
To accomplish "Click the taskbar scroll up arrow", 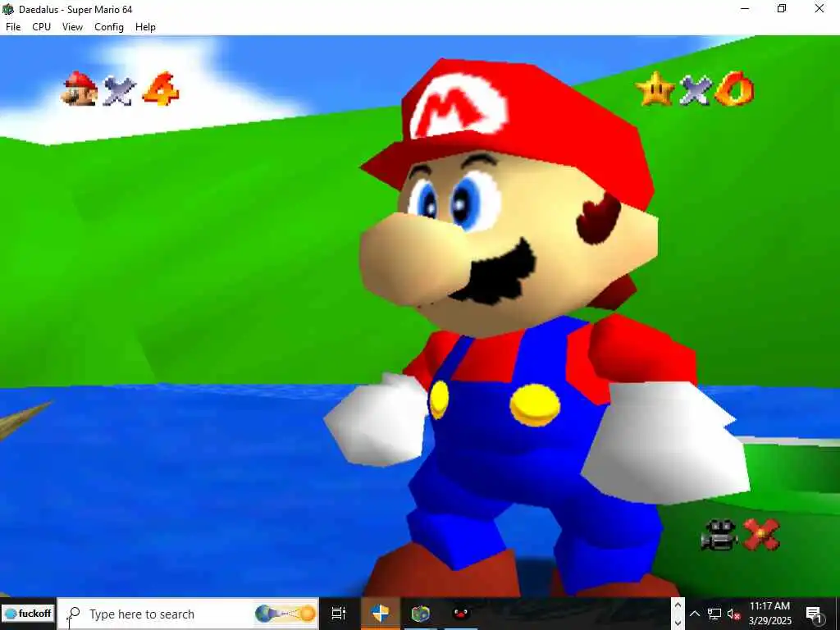I will click(x=678, y=605).
